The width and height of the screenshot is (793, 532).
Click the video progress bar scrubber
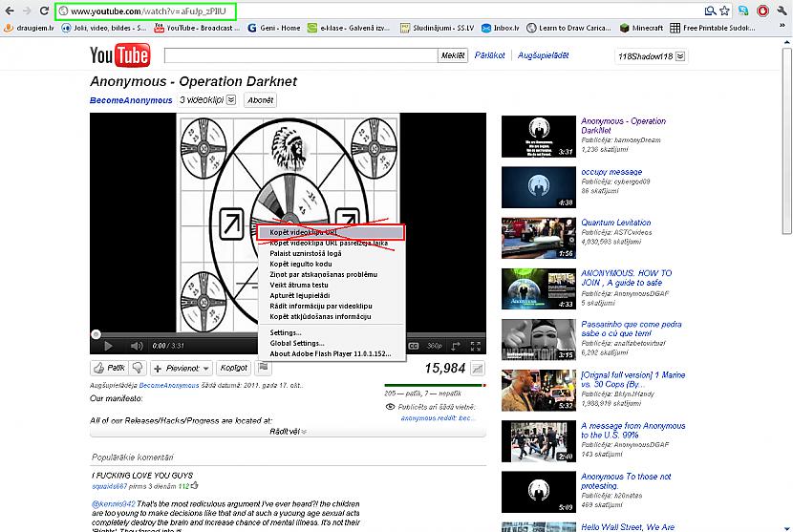96,334
